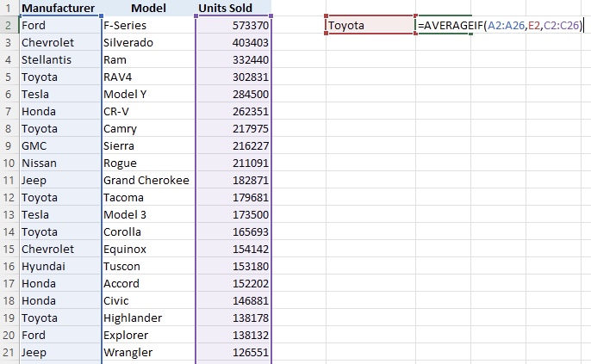Click the Civic model cell
591x364 pixels.
(x=148, y=301)
